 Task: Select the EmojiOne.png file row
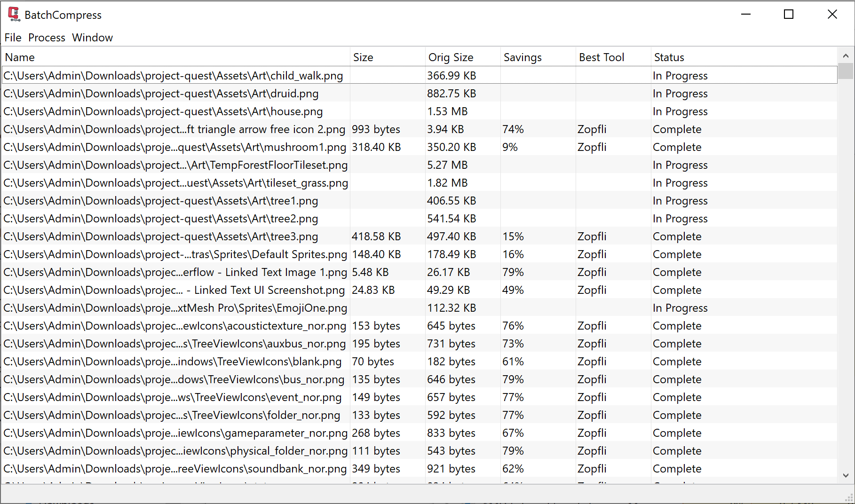[175, 308]
